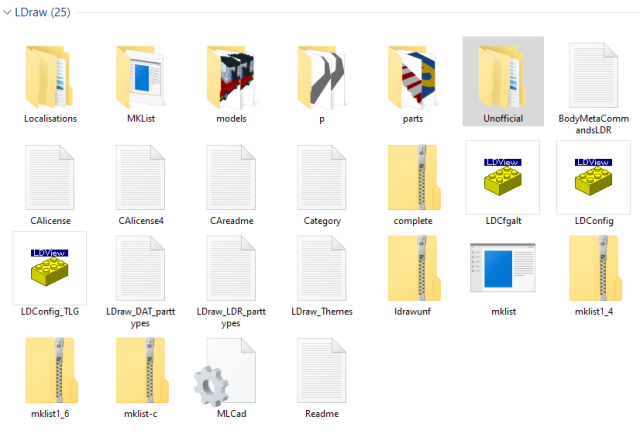
Task: Click the 'LDCfgalt' file name label
Action: (x=503, y=221)
